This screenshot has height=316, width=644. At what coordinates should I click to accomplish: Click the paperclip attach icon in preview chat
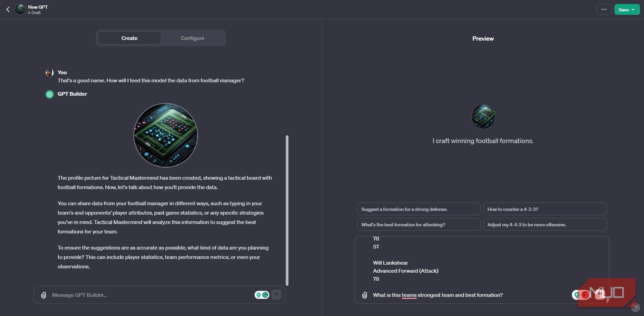pyautogui.click(x=365, y=295)
